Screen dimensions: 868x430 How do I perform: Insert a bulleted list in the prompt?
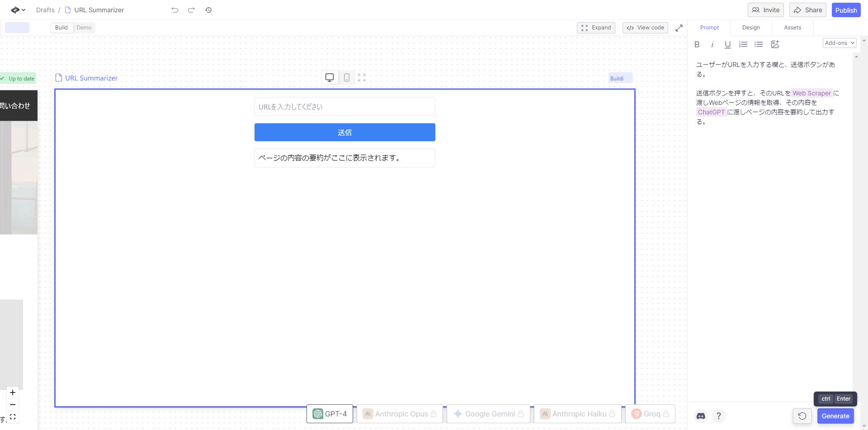(759, 44)
